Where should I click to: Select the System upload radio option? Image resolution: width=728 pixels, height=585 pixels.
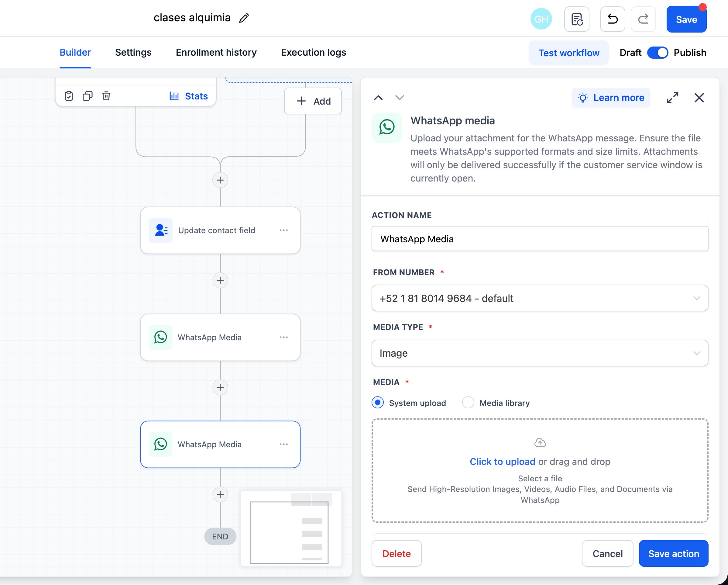point(377,403)
